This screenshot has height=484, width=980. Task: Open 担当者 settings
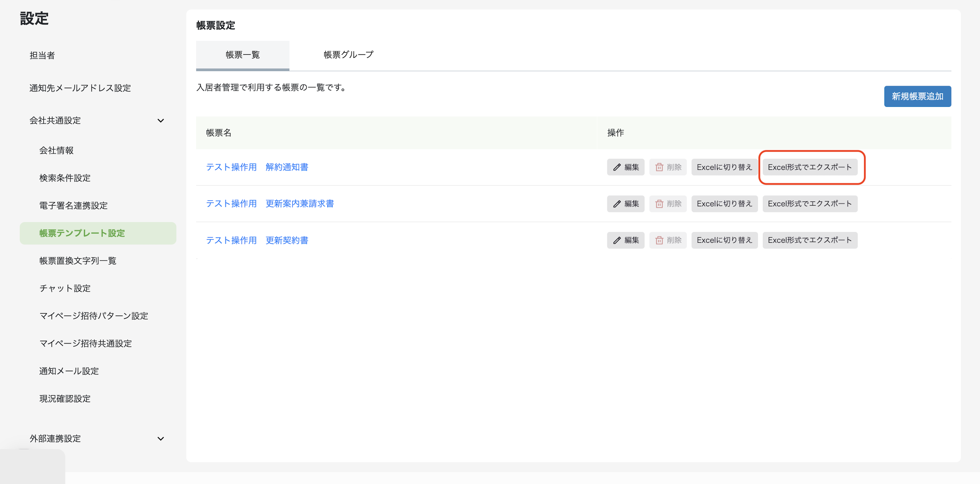click(42, 55)
